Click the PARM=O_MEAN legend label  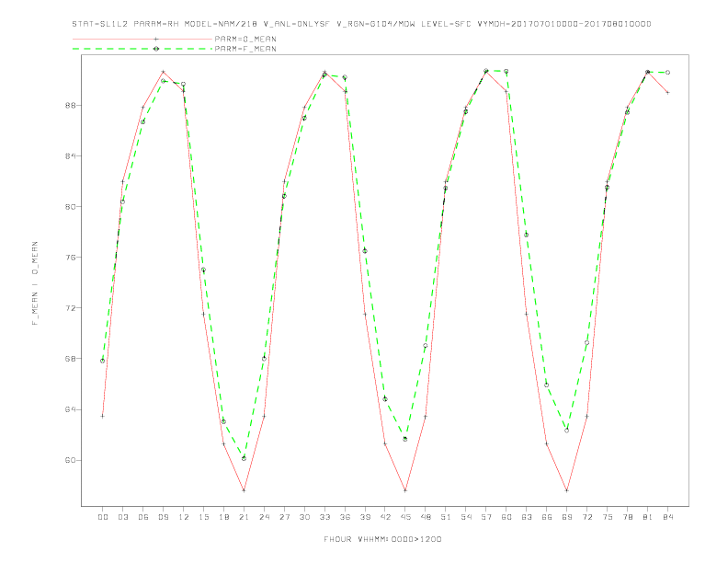(245, 39)
